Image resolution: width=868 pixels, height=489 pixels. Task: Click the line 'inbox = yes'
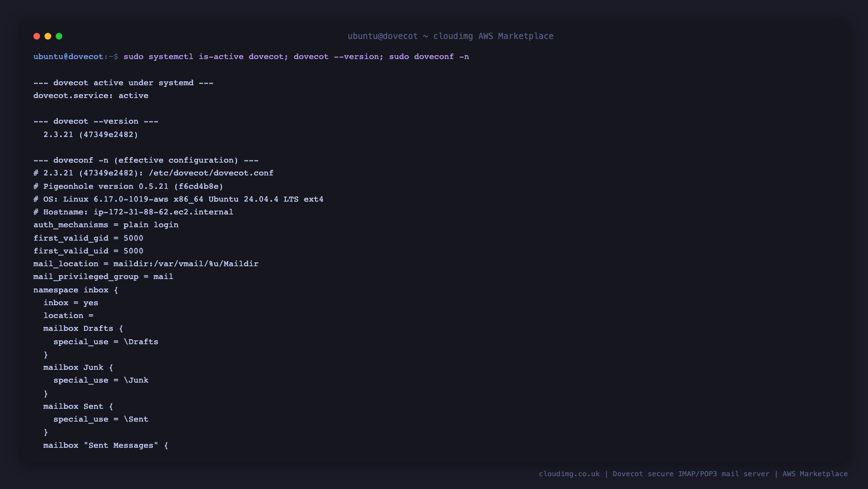71,303
